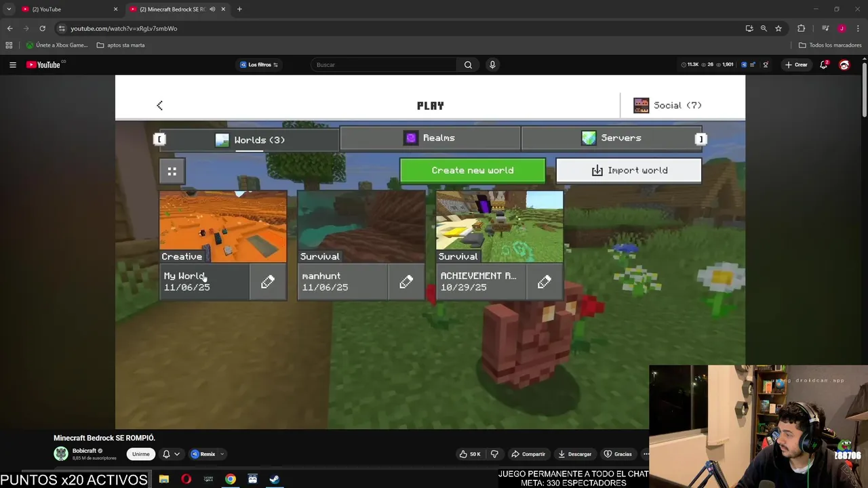Open the YouTube account avatar menu
This screenshot has width=868, height=488.
click(x=844, y=64)
